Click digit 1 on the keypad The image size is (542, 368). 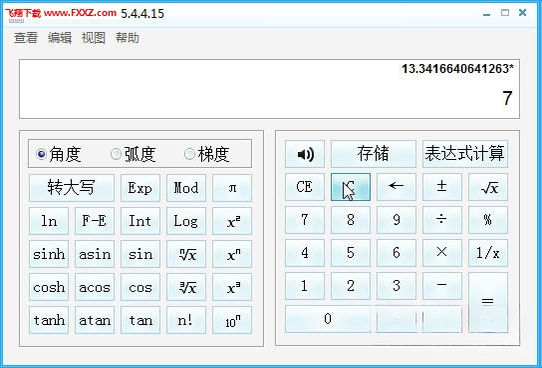coord(305,286)
